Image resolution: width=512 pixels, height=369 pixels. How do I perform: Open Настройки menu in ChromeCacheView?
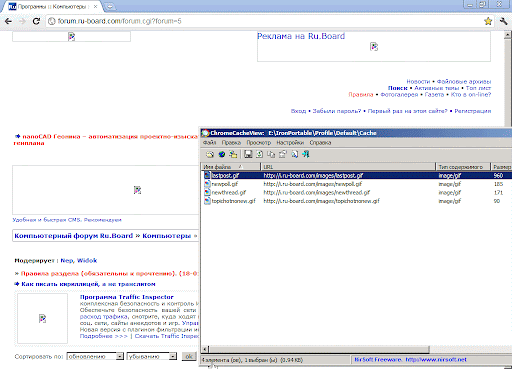[290, 143]
